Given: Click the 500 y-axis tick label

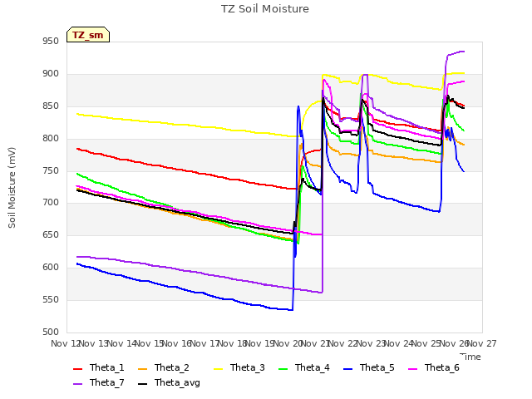Looking at the screenshot, I should (51, 332).
